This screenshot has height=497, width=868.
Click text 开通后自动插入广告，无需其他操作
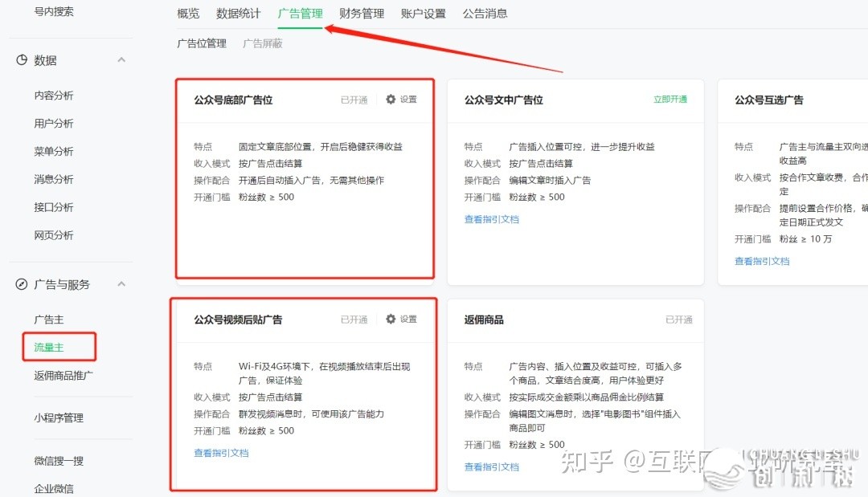(311, 180)
